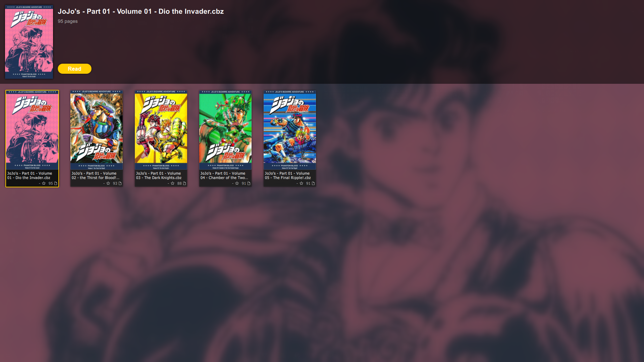Star the Volume 05 Final Ripple card

tap(301, 183)
